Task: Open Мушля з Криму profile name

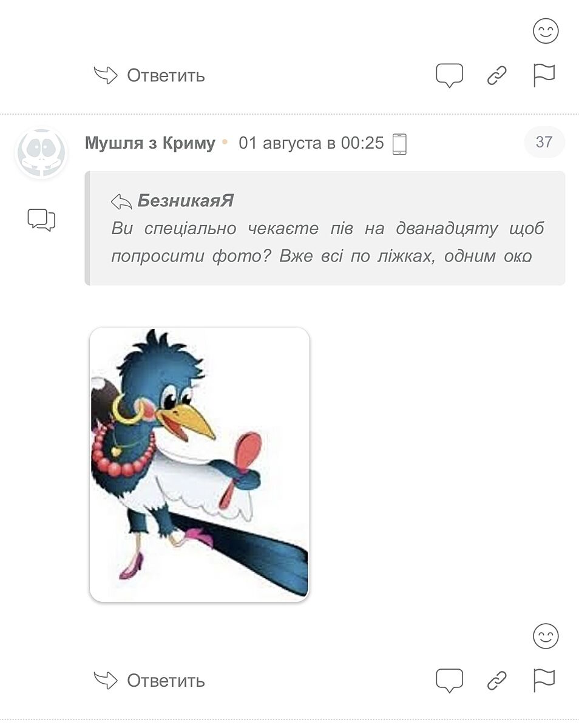Action: (150, 143)
